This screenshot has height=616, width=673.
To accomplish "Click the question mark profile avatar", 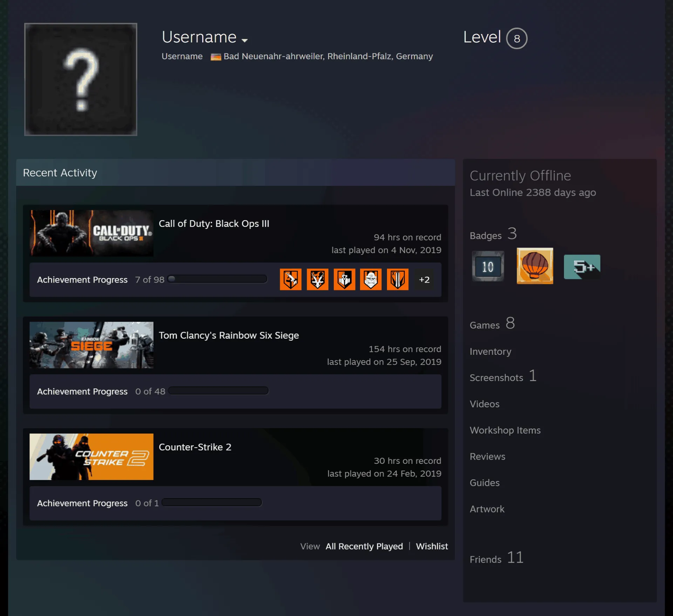I will click(81, 79).
